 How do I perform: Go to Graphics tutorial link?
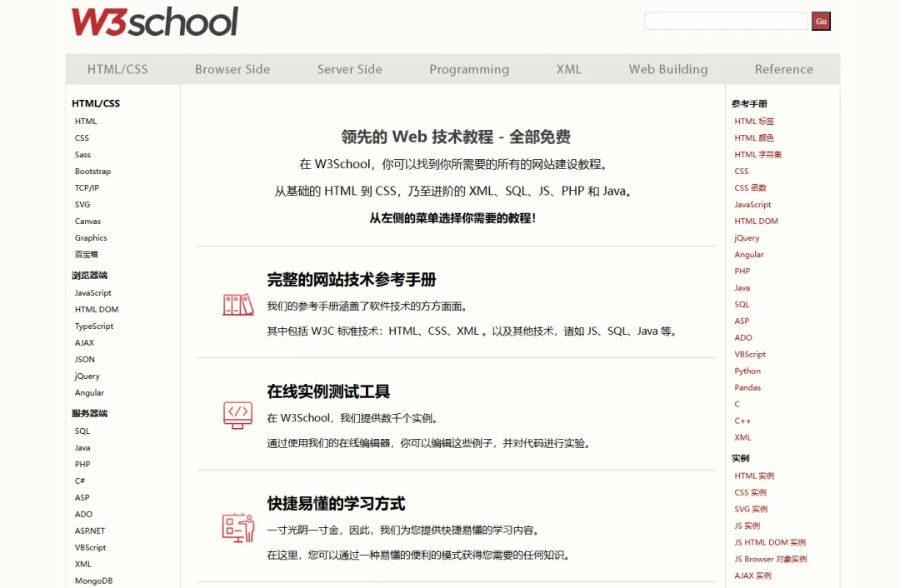pos(91,237)
